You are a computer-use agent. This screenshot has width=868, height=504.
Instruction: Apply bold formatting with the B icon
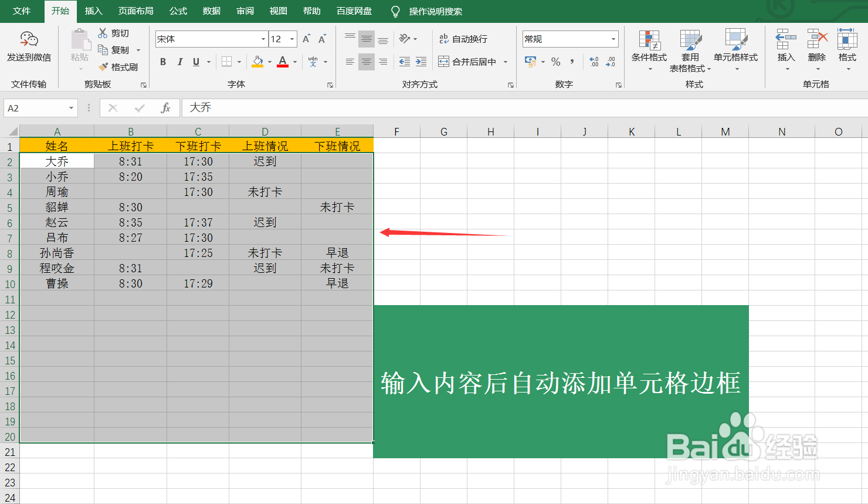pos(163,61)
